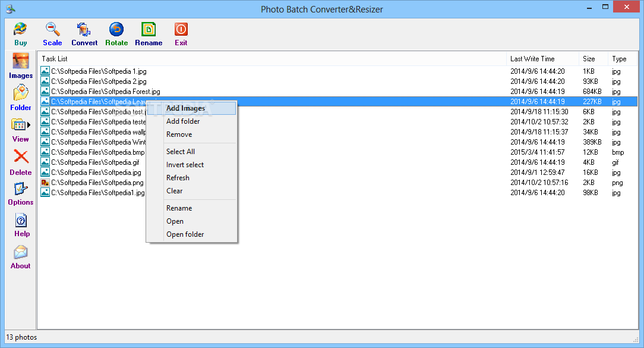Click the 13 photos status text
The image size is (644, 348).
pos(21,337)
